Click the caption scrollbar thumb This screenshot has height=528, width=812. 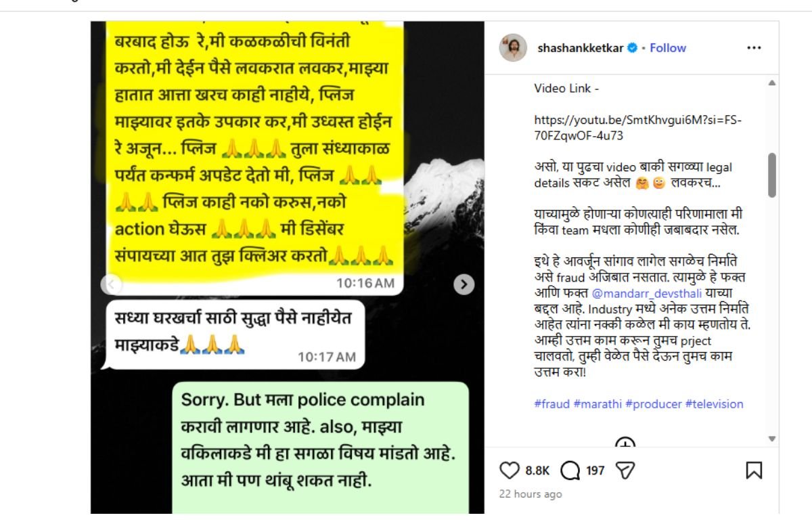point(772,175)
